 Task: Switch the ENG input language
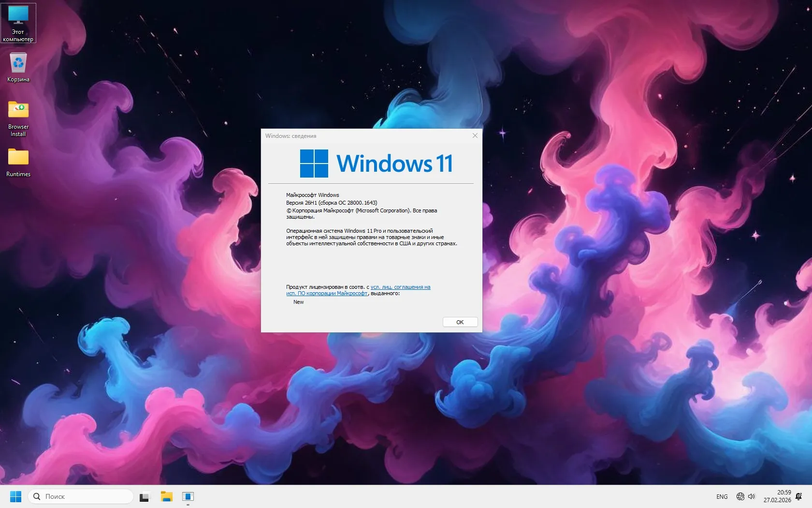[x=722, y=496]
